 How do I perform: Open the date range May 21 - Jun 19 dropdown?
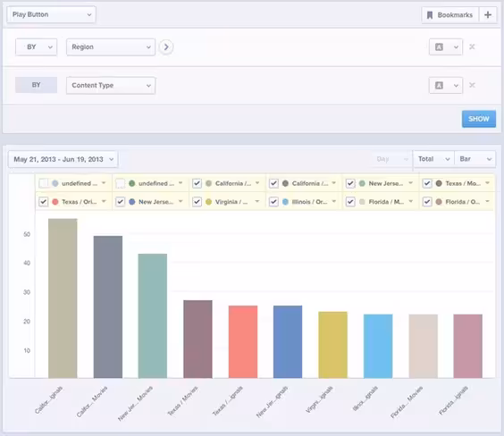pyautogui.click(x=63, y=159)
